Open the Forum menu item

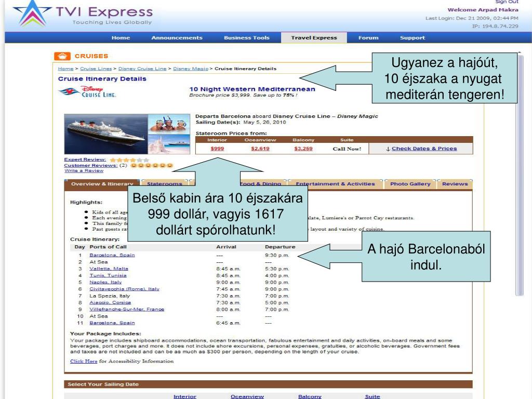click(x=368, y=37)
